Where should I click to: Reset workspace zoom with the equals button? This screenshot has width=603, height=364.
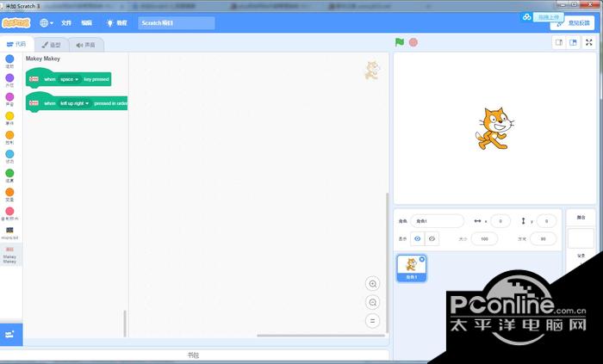coord(372,321)
